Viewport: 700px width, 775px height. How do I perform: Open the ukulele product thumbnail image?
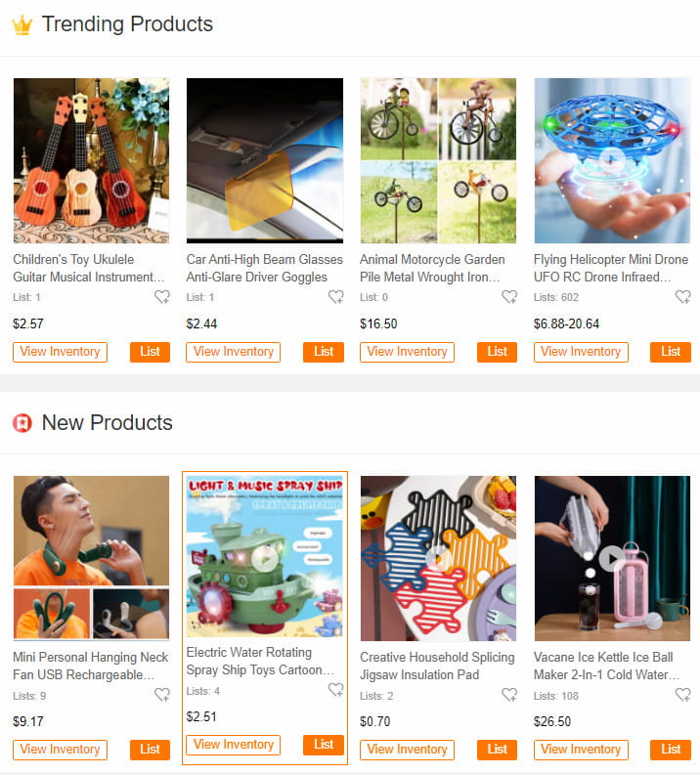coord(92,160)
